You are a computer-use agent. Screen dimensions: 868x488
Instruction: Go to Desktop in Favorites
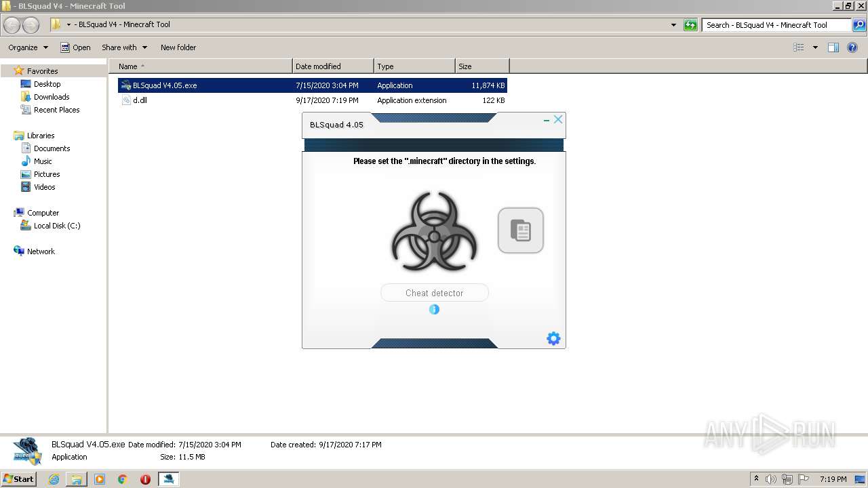47,84
